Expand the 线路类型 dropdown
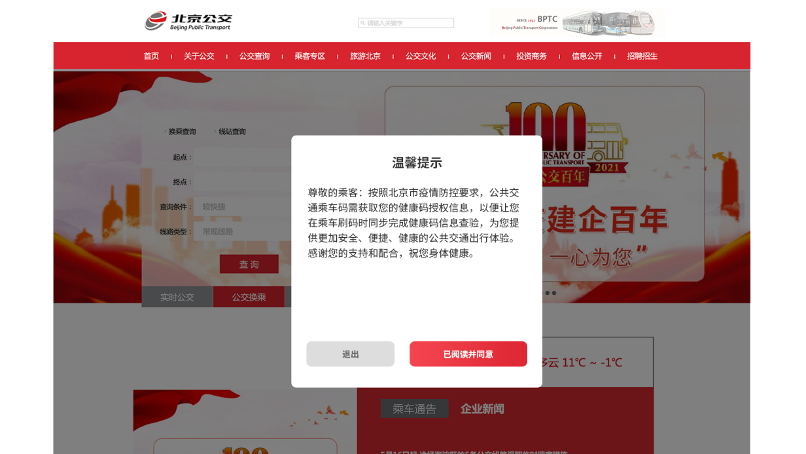 [x=240, y=231]
